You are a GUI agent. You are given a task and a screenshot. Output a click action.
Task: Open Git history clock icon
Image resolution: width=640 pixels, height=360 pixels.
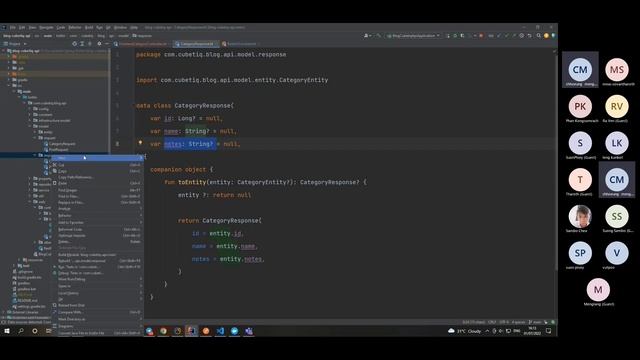click(x=522, y=36)
